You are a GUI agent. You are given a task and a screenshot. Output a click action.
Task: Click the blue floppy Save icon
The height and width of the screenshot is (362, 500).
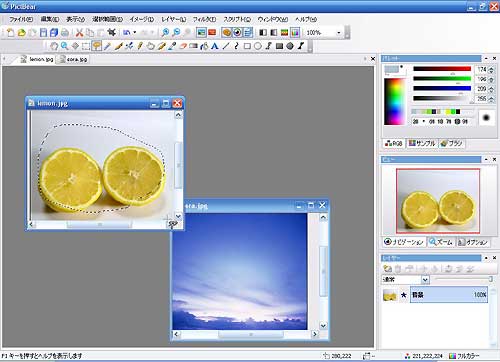click(x=43, y=32)
